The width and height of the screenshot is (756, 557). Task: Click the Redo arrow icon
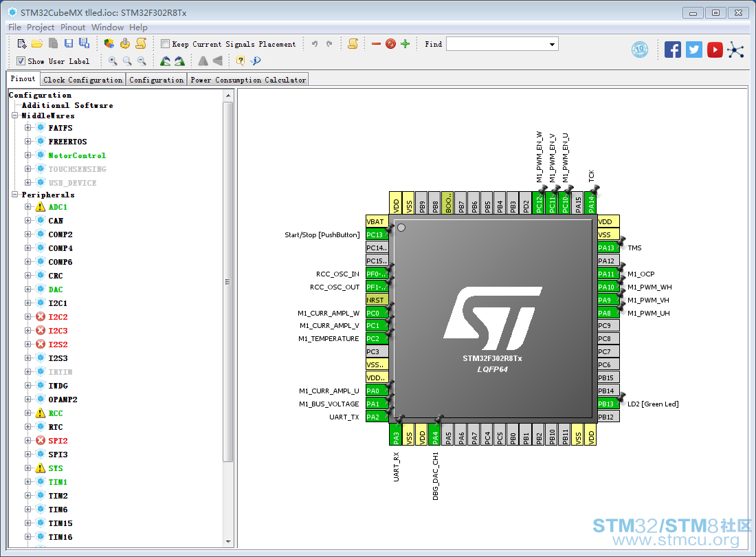329,44
